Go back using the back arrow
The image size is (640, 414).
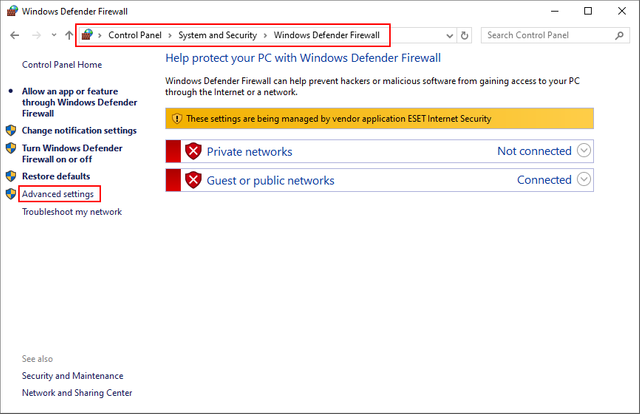coord(15,36)
